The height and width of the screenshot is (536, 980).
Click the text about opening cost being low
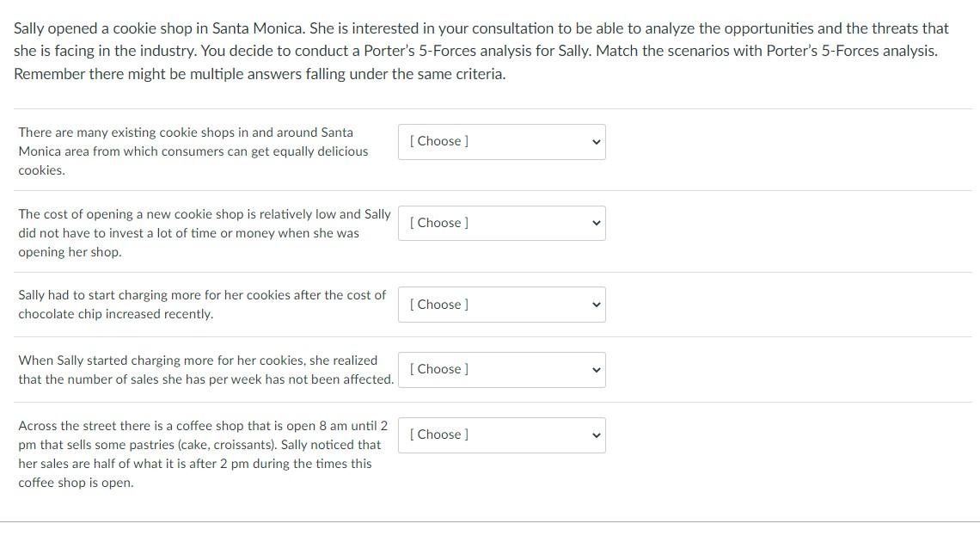point(204,232)
